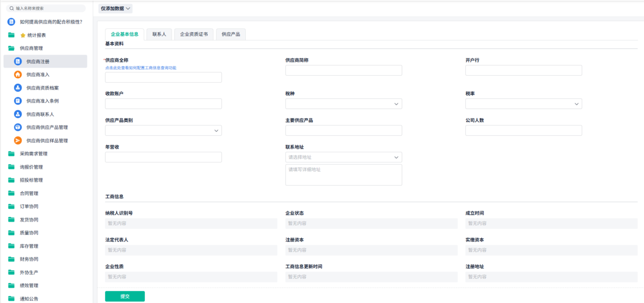Click the folder icon of 订单协同
Screen dimensions: 644x303
click(x=11, y=206)
